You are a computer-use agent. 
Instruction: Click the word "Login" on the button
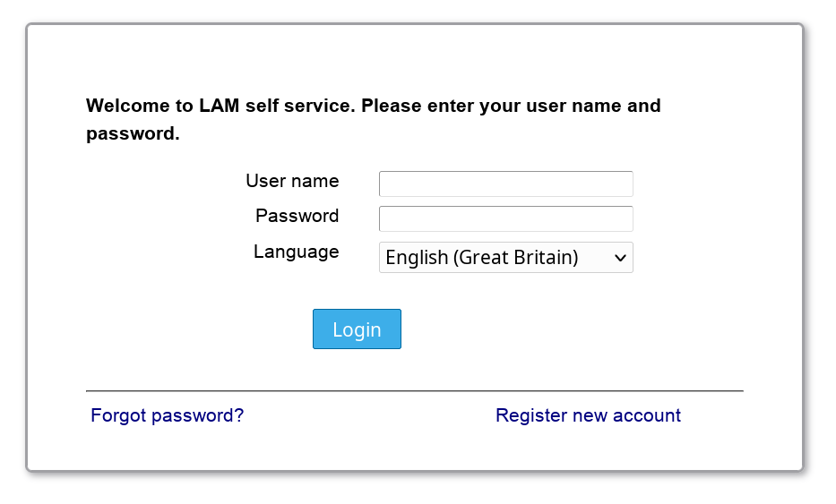tap(357, 329)
